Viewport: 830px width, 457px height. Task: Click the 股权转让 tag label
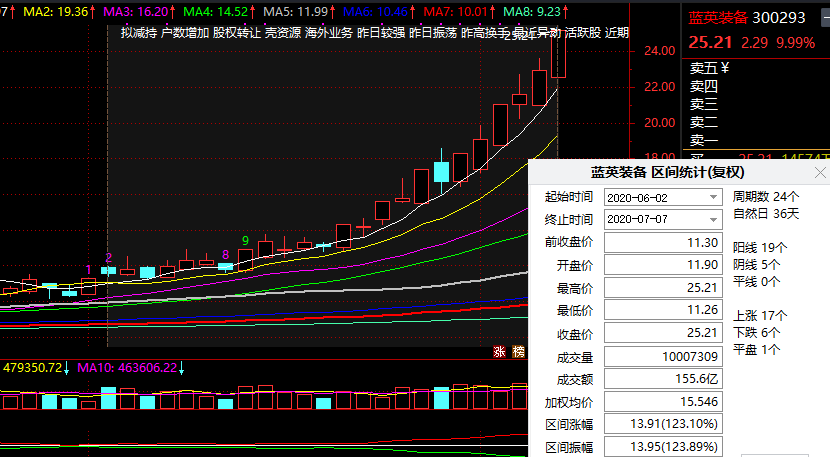[237, 32]
